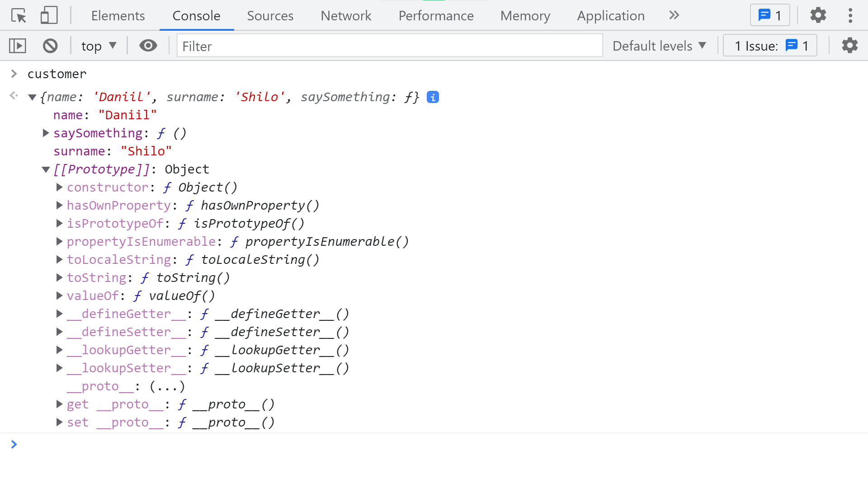Click the clear console icon

tap(50, 46)
